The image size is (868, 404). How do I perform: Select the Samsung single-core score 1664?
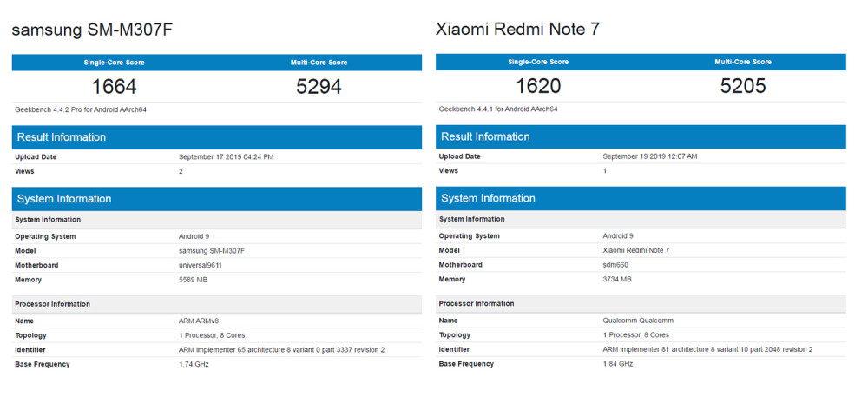[x=114, y=87]
